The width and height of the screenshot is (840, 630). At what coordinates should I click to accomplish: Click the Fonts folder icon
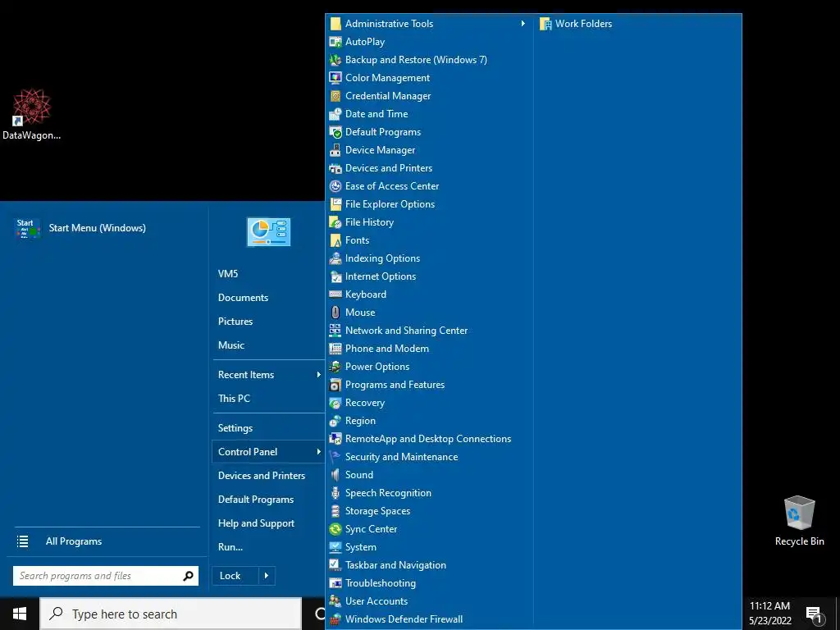(336, 240)
